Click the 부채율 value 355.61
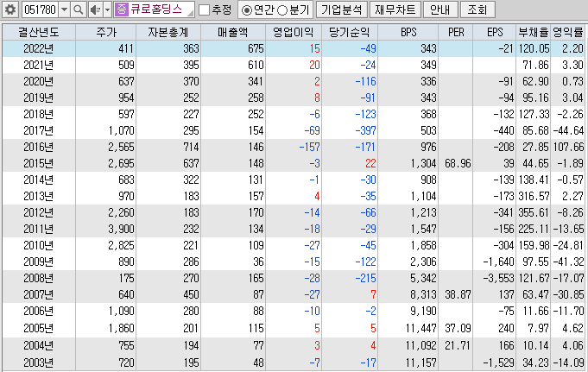This screenshot has width=588, height=372. (534, 212)
